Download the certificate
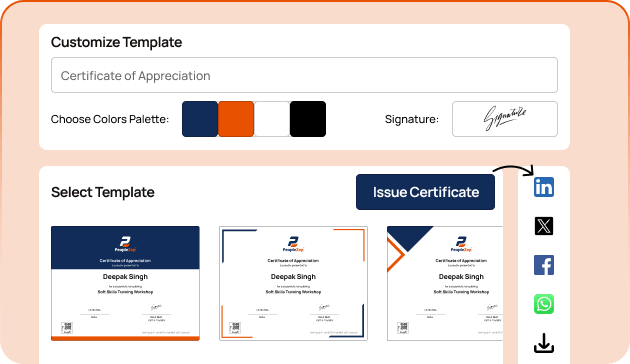The width and height of the screenshot is (630, 364). tap(544, 343)
